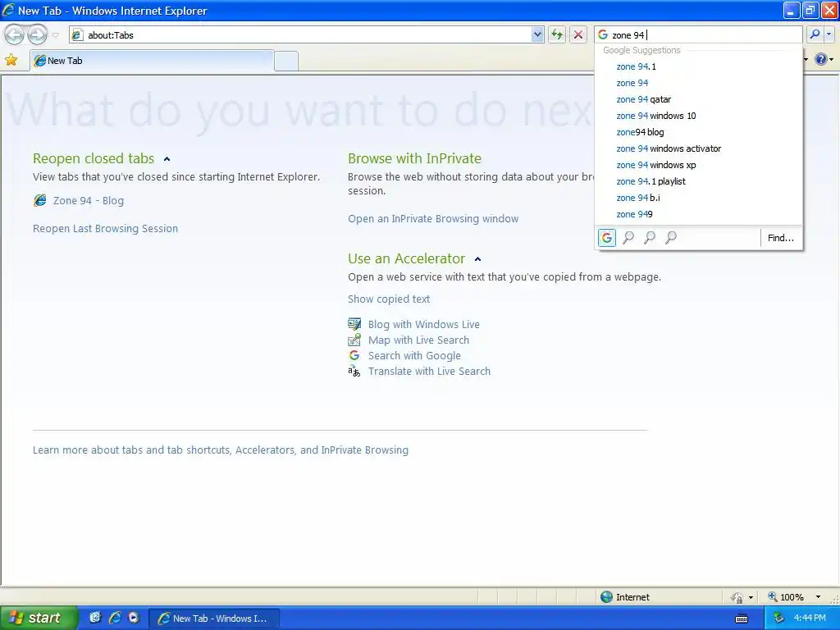Image resolution: width=840 pixels, height=630 pixels.
Task: Select the New Tab browser tab
Action: coord(152,61)
